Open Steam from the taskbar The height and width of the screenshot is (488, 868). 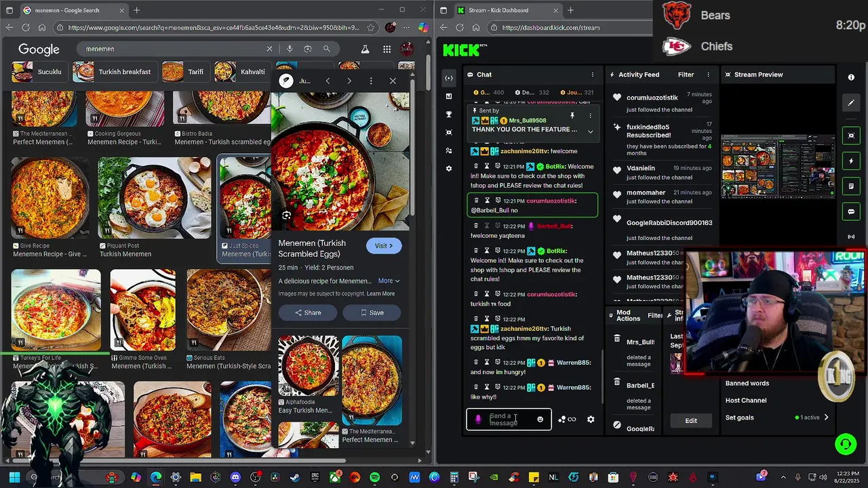[x=295, y=477]
